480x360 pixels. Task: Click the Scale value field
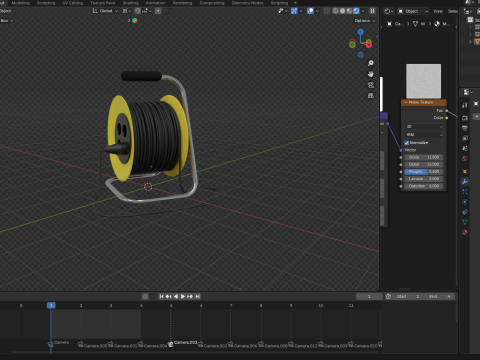(424, 157)
